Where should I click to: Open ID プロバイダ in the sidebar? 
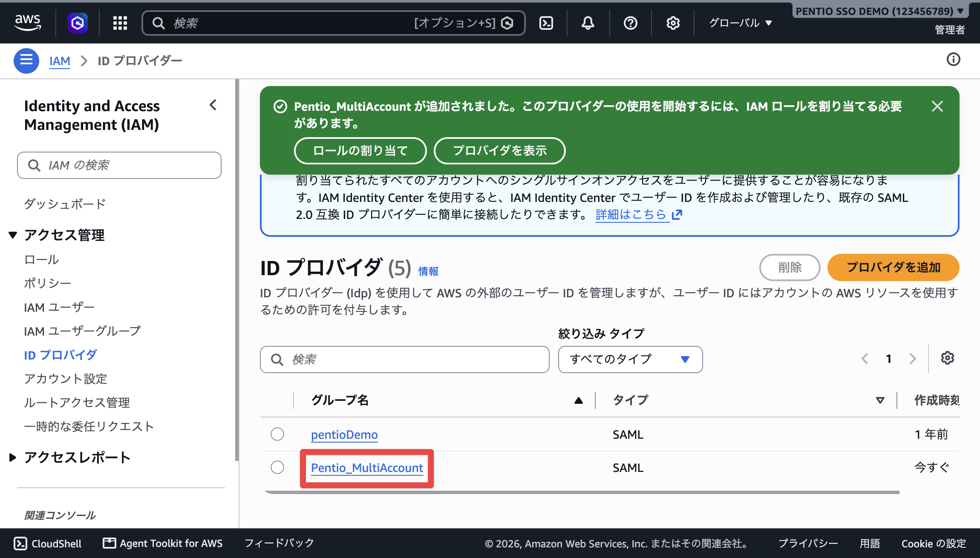coord(61,355)
